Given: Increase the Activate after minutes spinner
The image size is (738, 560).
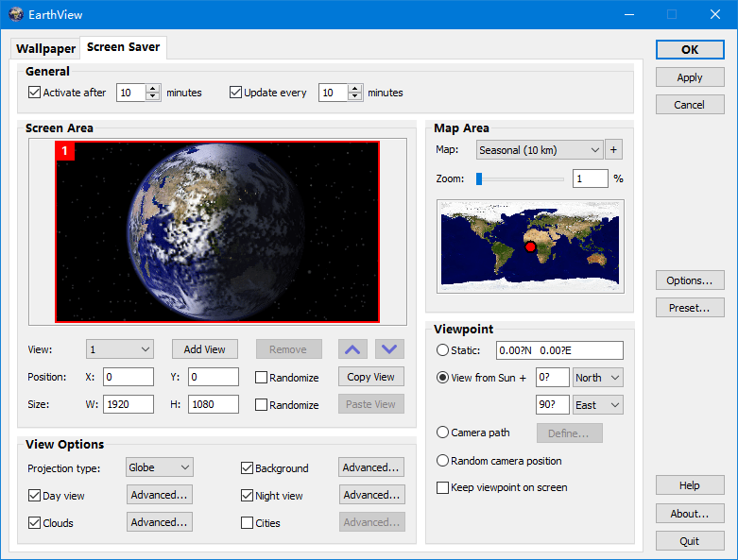Looking at the screenshot, I should coord(153,88).
